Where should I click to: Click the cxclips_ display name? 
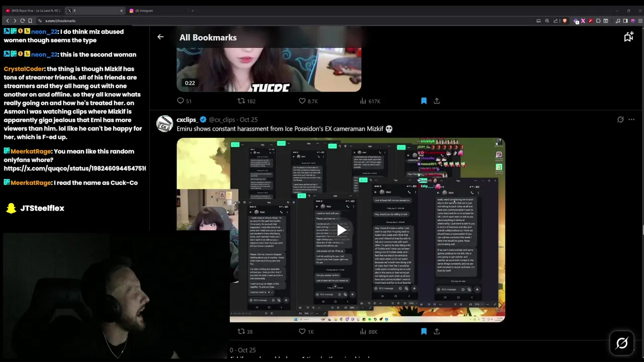click(x=187, y=120)
